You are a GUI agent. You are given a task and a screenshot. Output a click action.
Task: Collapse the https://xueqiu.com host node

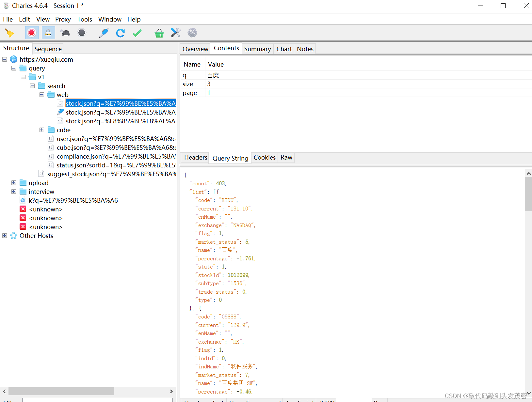pyautogui.click(x=5, y=59)
